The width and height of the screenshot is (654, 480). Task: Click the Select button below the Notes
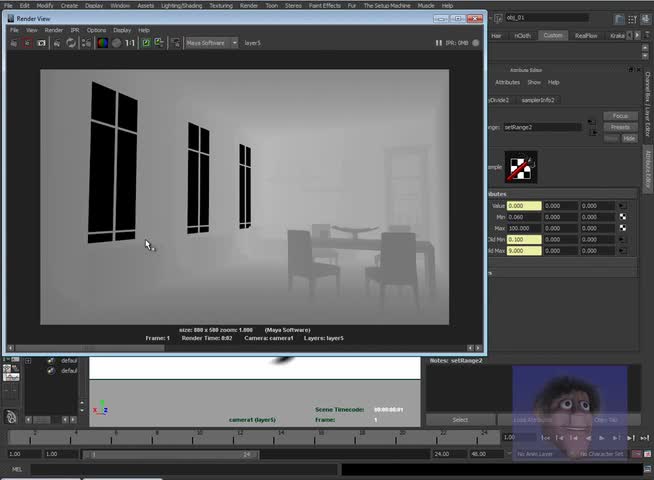[460, 420]
